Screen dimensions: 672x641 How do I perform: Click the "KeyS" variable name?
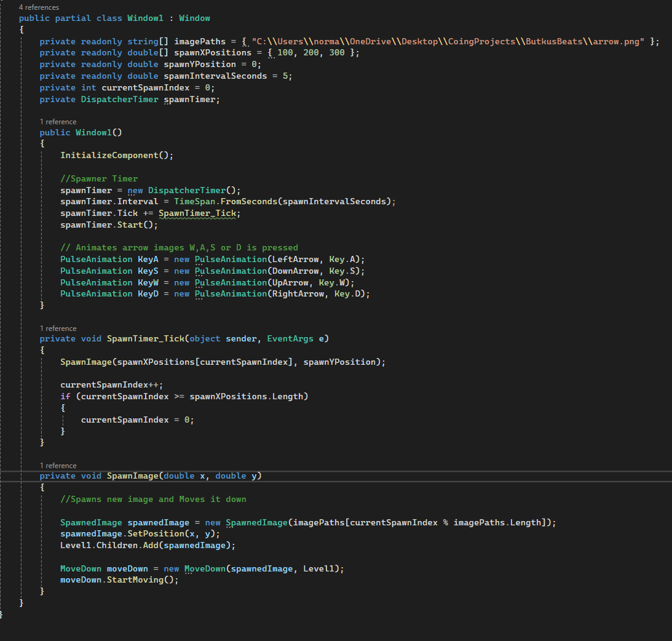(x=148, y=271)
